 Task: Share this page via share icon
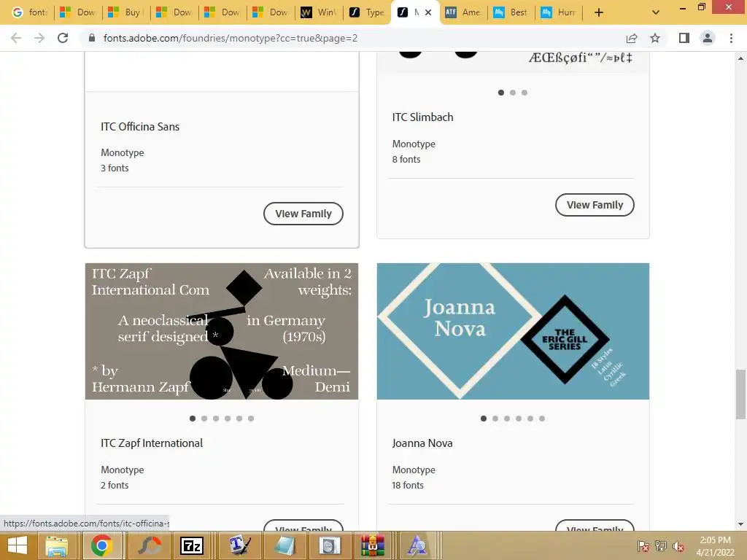[632, 38]
